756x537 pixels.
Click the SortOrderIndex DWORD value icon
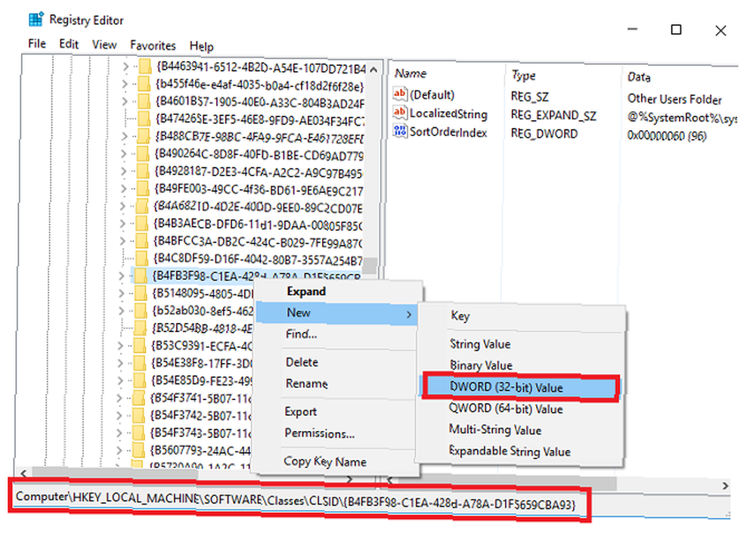click(x=400, y=131)
